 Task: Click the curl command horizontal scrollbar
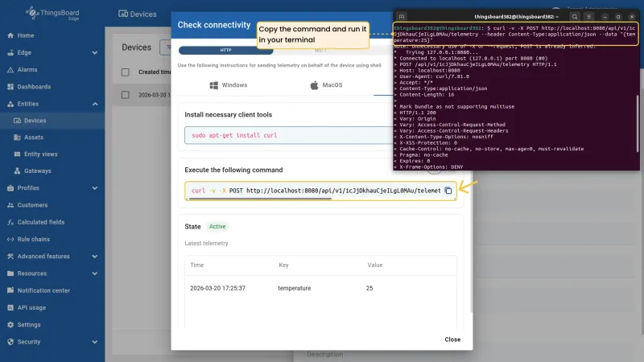tap(259, 199)
